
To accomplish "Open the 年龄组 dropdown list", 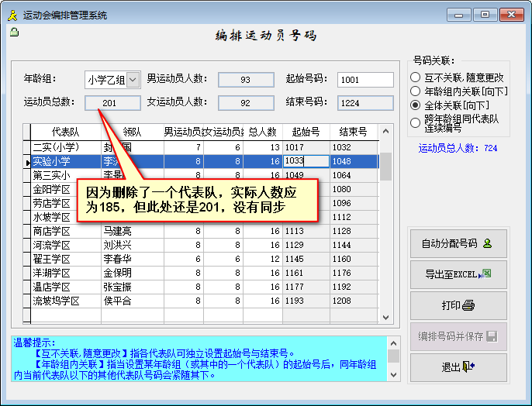I will tap(132, 79).
